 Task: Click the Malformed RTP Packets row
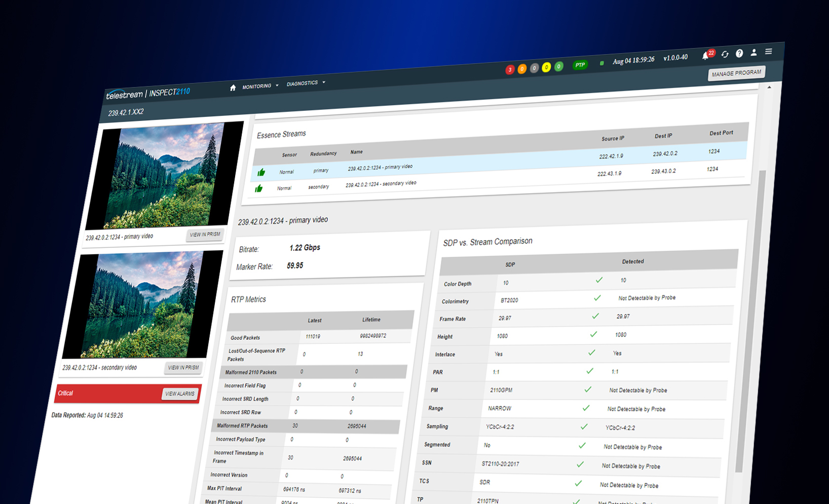[306, 426]
